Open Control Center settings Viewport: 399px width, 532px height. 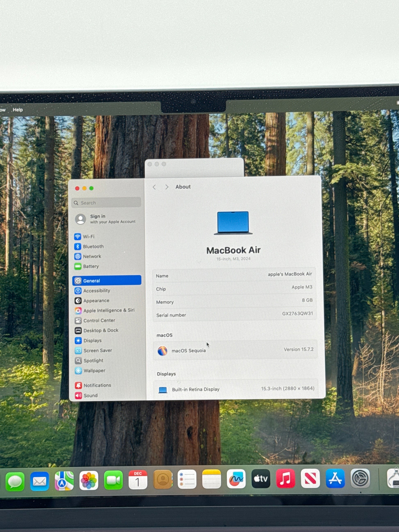click(x=99, y=321)
